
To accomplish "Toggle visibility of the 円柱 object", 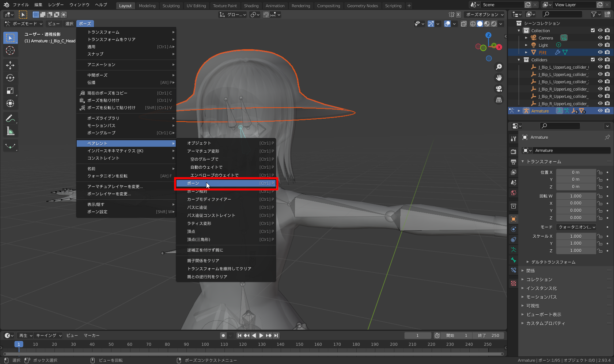I will tap(600, 52).
